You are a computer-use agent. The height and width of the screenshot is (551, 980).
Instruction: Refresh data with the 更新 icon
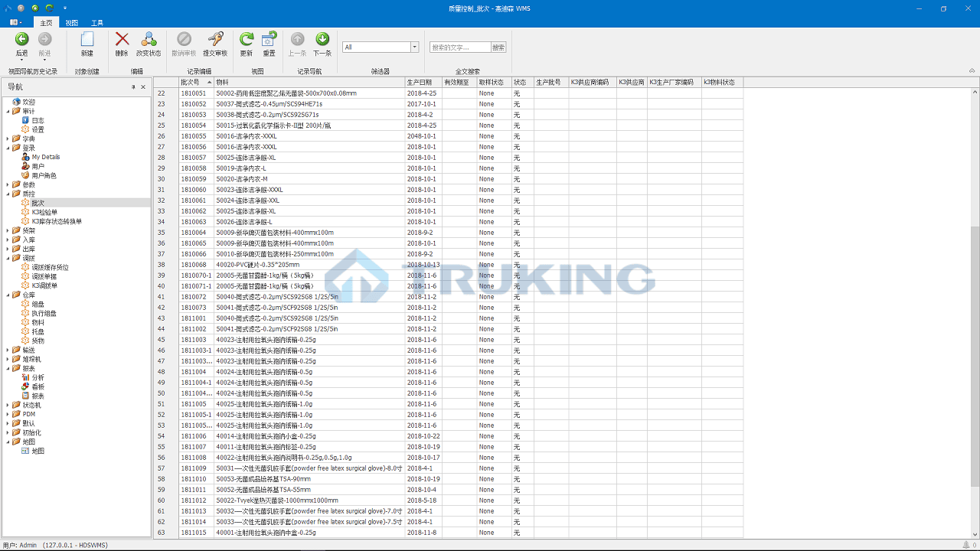pos(247,39)
